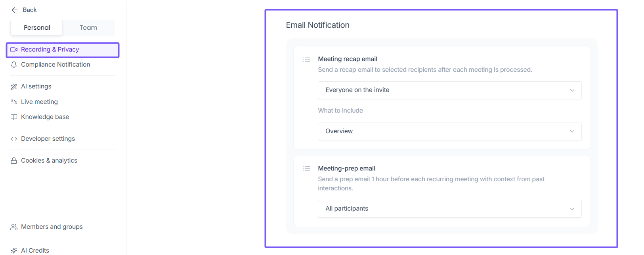Go to Compliance Notification settings

pyautogui.click(x=55, y=65)
